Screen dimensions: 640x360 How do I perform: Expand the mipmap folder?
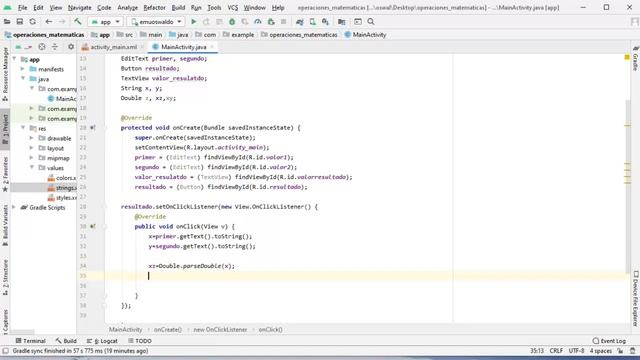coord(31,158)
